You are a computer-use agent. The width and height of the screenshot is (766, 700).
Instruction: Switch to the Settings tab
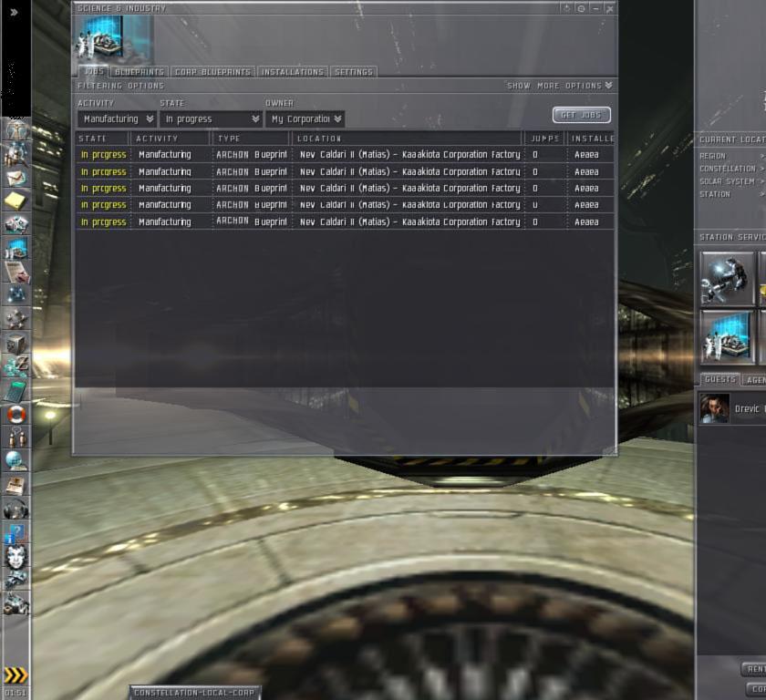coord(354,72)
